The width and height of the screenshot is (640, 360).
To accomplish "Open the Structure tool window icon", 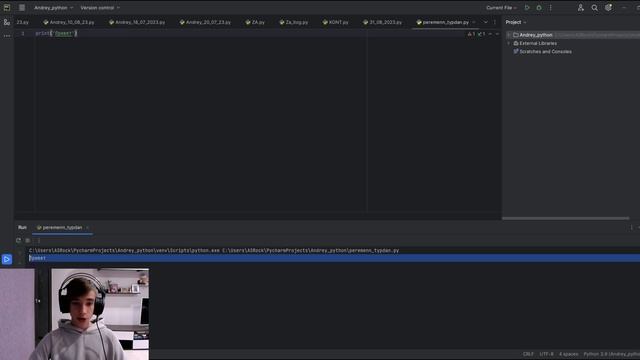I will 7,22.
